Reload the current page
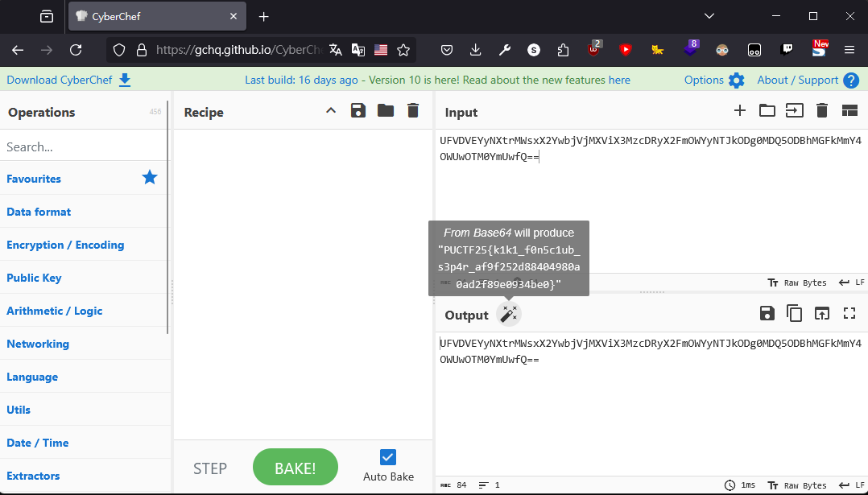Image resolution: width=868 pixels, height=495 pixels. (76, 50)
